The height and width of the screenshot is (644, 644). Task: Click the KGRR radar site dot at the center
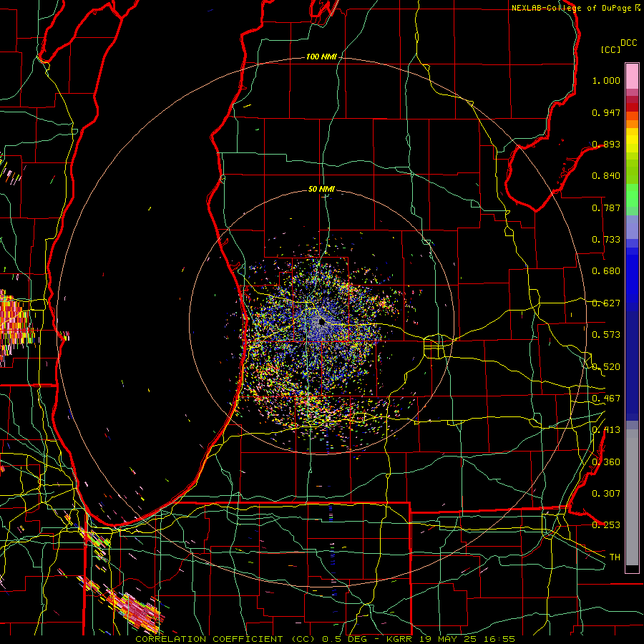tap(321, 322)
